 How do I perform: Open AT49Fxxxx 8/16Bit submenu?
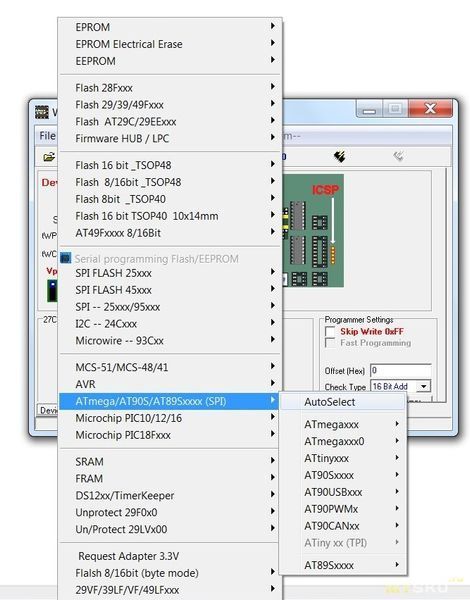pyautogui.click(x=170, y=232)
